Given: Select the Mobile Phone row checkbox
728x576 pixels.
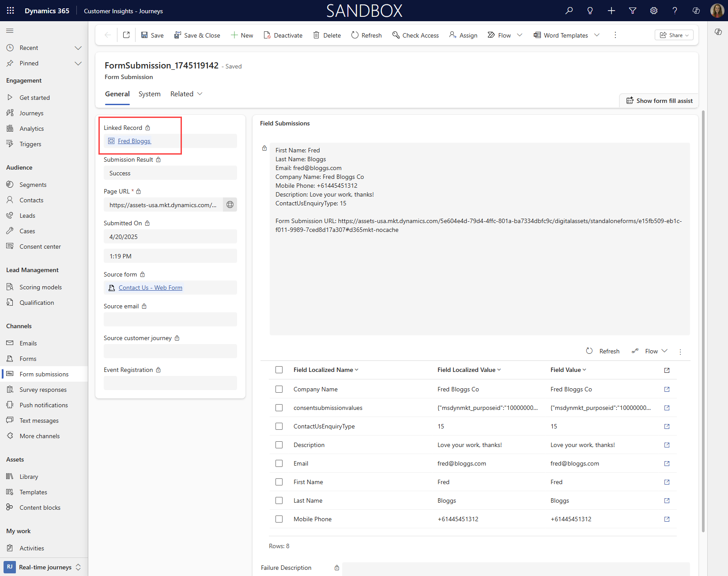Looking at the screenshot, I should click(x=279, y=519).
